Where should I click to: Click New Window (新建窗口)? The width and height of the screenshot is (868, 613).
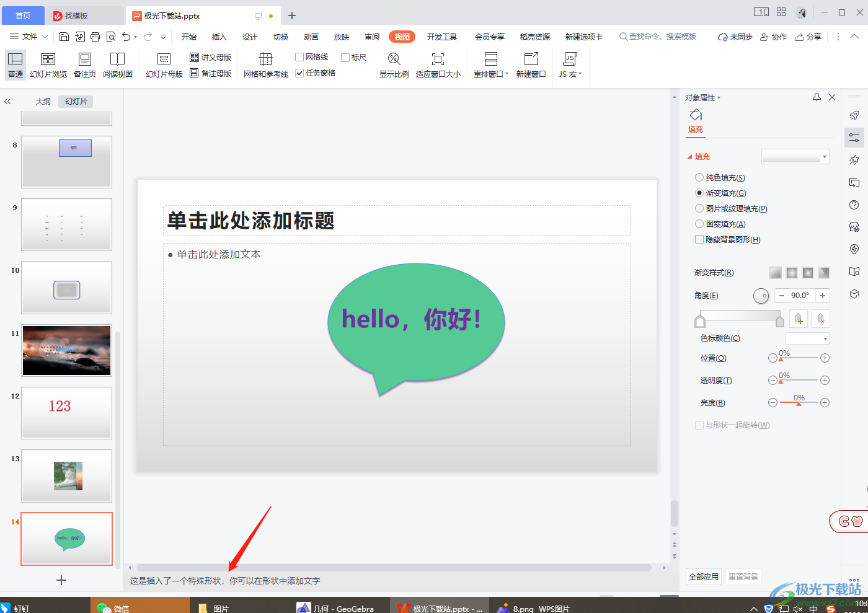[531, 65]
